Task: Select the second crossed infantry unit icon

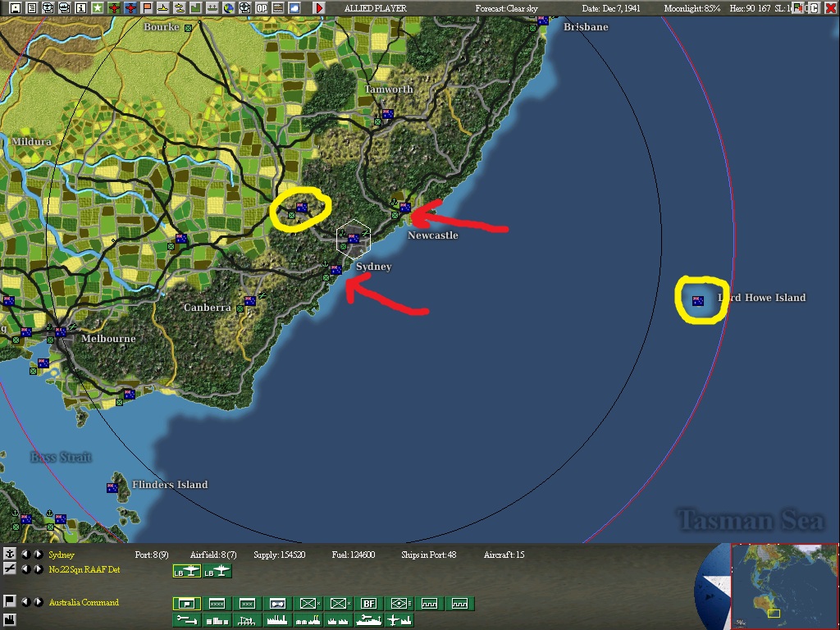Action: pyautogui.click(x=338, y=604)
